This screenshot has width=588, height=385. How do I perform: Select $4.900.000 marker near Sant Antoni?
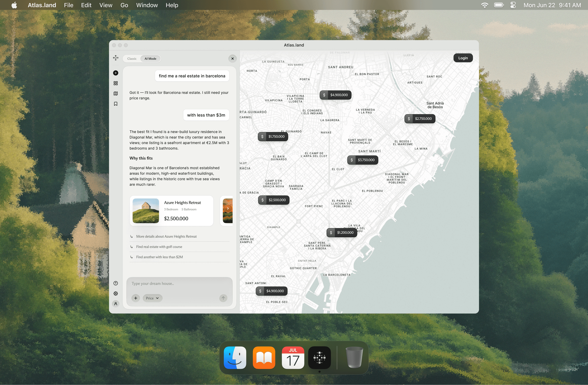271,291
